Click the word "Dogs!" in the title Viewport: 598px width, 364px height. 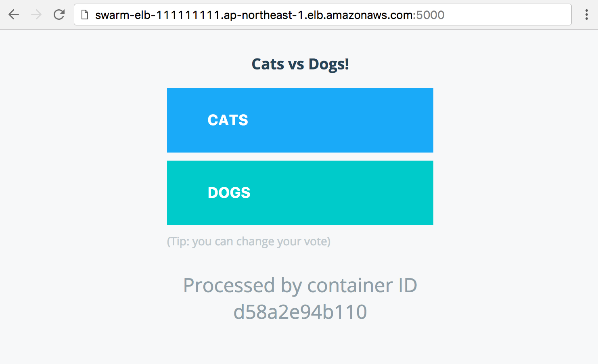(x=329, y=64)
